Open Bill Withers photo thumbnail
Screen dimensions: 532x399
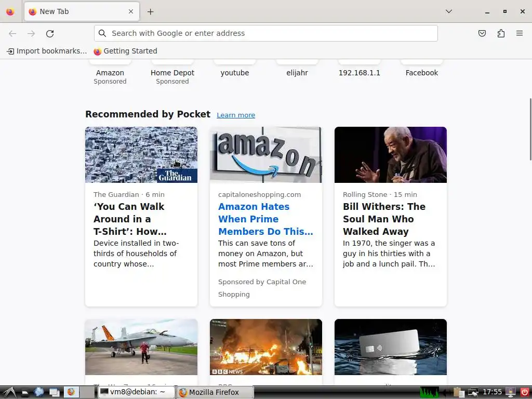pos(391,155)
